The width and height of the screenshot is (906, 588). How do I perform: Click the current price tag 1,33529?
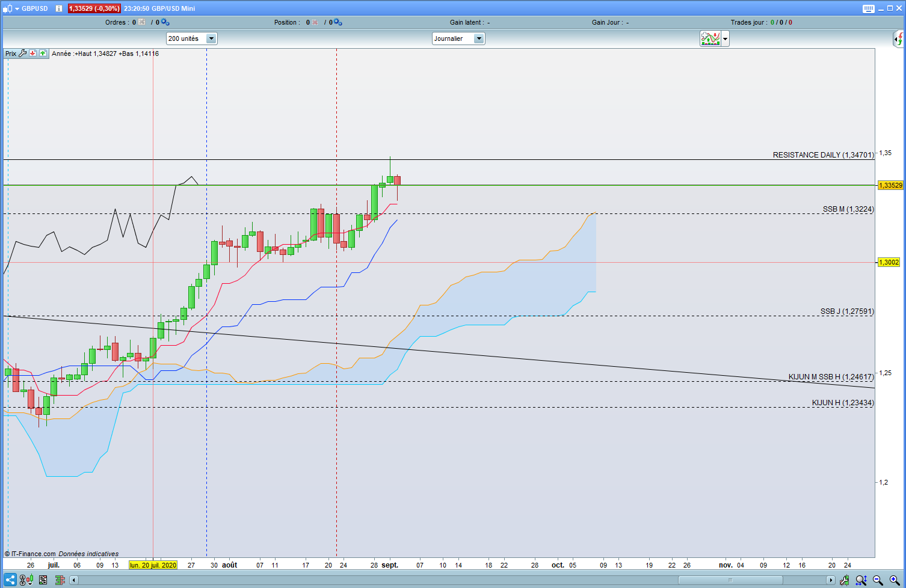coord(890,185)
